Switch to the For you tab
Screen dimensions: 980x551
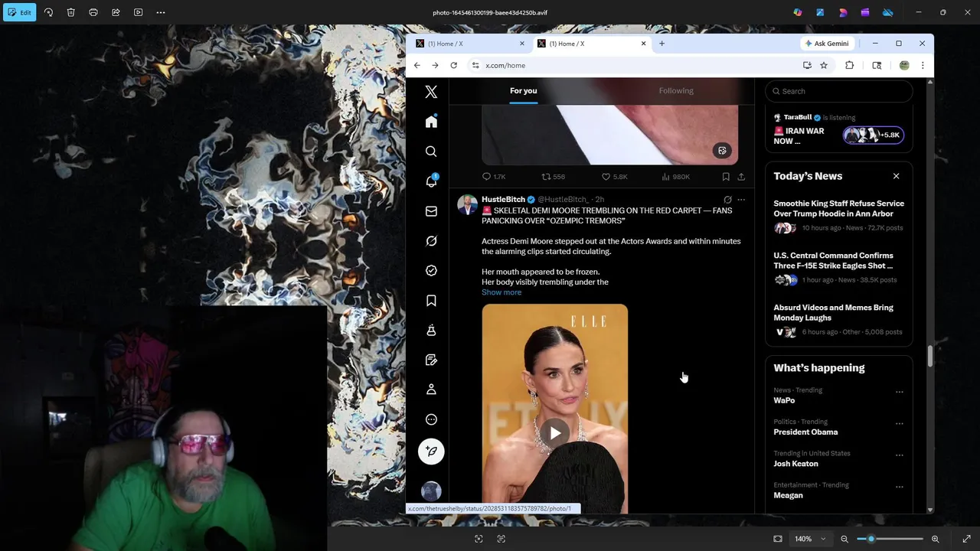(x=524, y=90)
